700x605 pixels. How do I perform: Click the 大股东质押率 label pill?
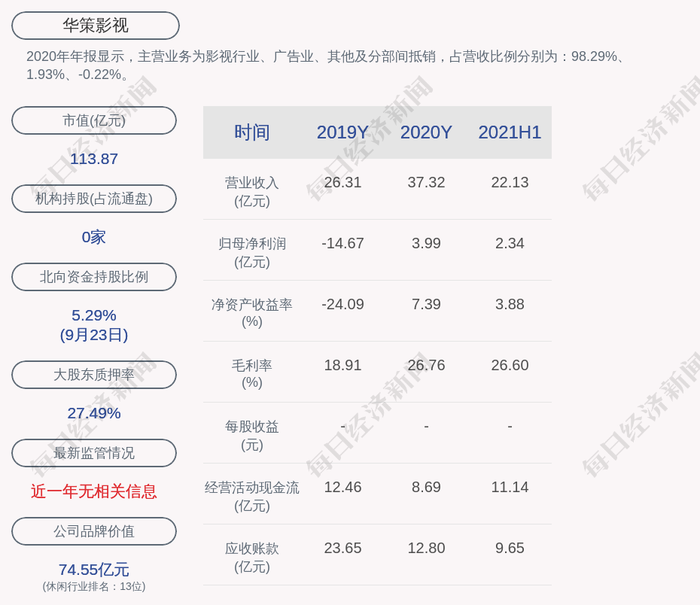(94, 375)
